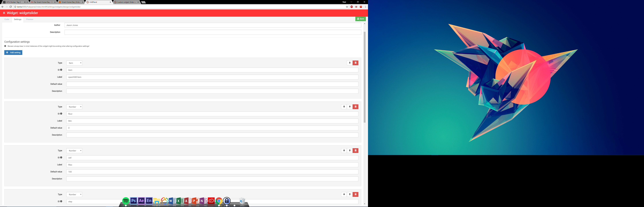Open Type dropdown for floor setting
The image size is (644, 207).
point(74,107)
